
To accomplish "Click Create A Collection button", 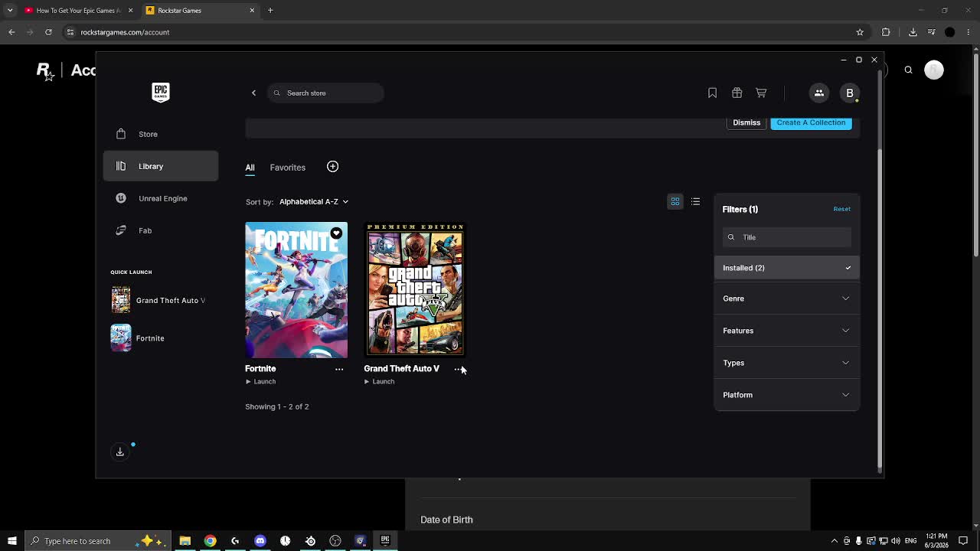I will point(811,122).
